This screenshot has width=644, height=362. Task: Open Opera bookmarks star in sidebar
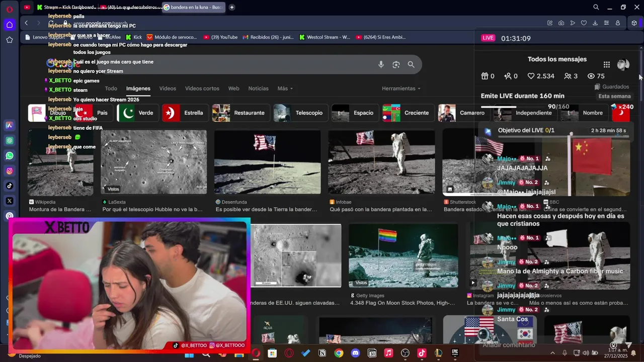[x=10, y=40]
